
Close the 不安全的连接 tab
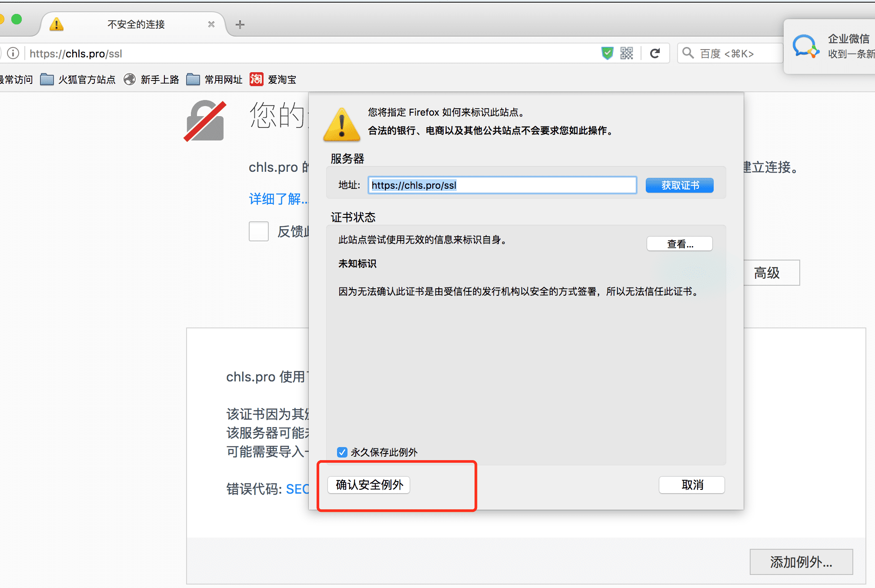(x=211, y=24)
